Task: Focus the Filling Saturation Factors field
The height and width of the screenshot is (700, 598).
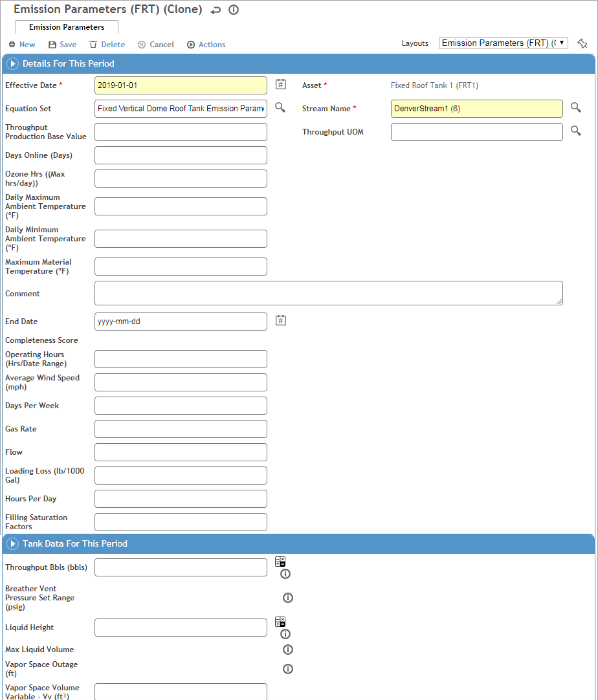Action: coord(181,522)
